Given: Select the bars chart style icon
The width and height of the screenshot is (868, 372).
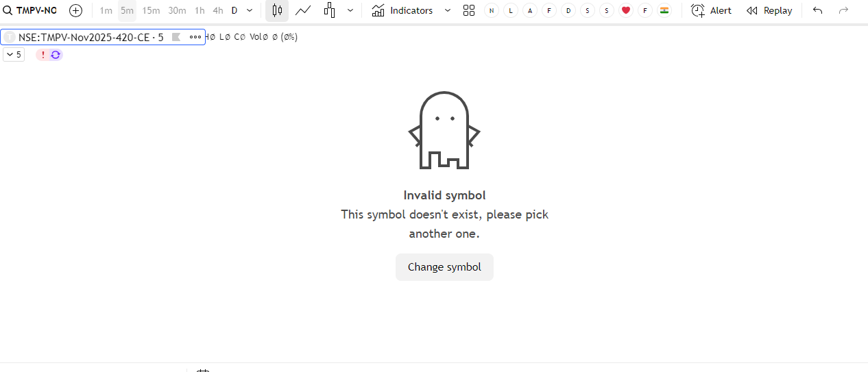Looking at the screenshot, I should click(330, 11).
